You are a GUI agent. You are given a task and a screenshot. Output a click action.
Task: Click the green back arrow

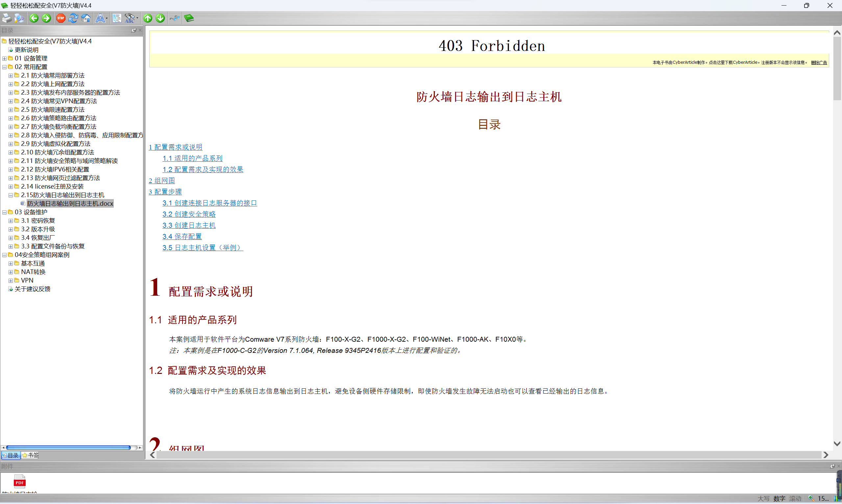coord(34,18)
